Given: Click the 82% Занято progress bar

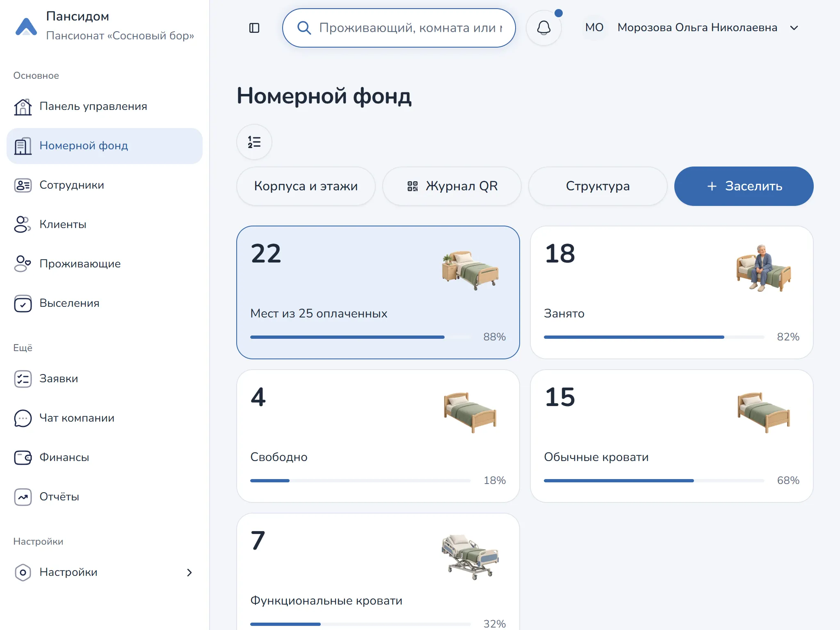Looking at the screenshot, I should point(654,337).
